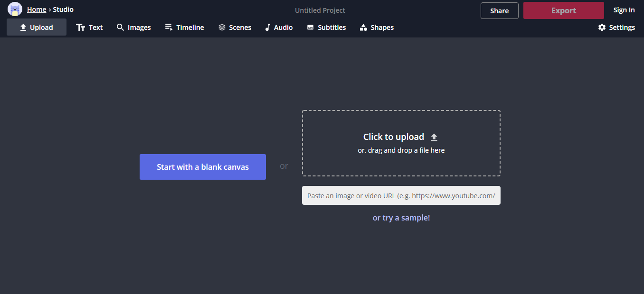The image size is (644, 294).
Task: Select the Upload arrow icon in toolbar
Action: [x=23, y=28]
